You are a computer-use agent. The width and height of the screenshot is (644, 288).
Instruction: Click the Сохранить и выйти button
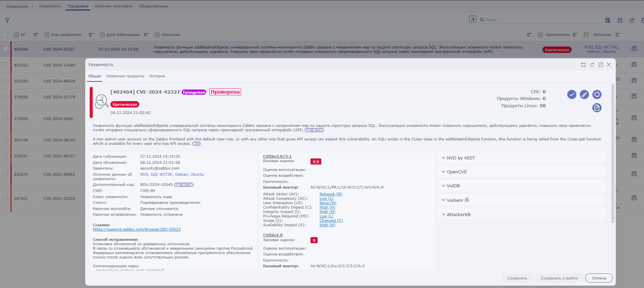click(x=559, y=278)
